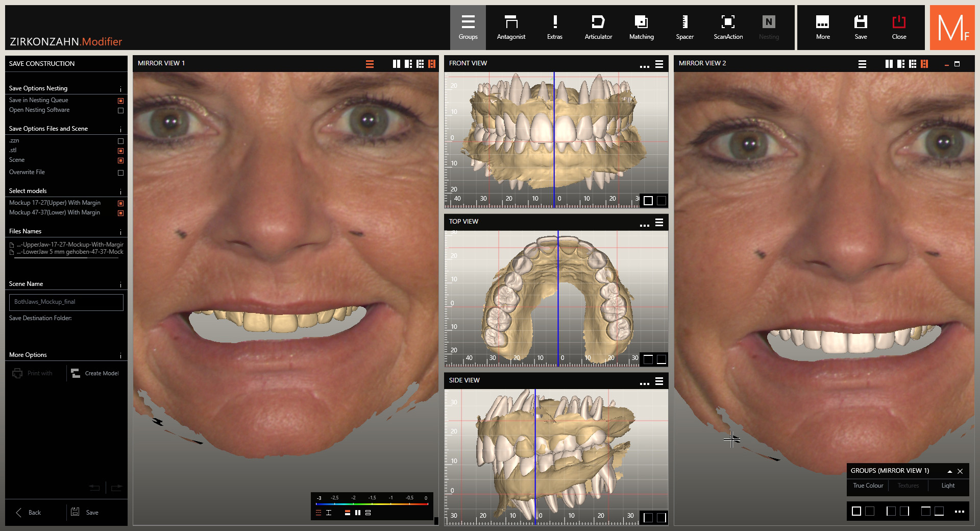Toggle Save in Nesting Queue checkbox
This screenshot has width=980, height=531.
point(120,101)
